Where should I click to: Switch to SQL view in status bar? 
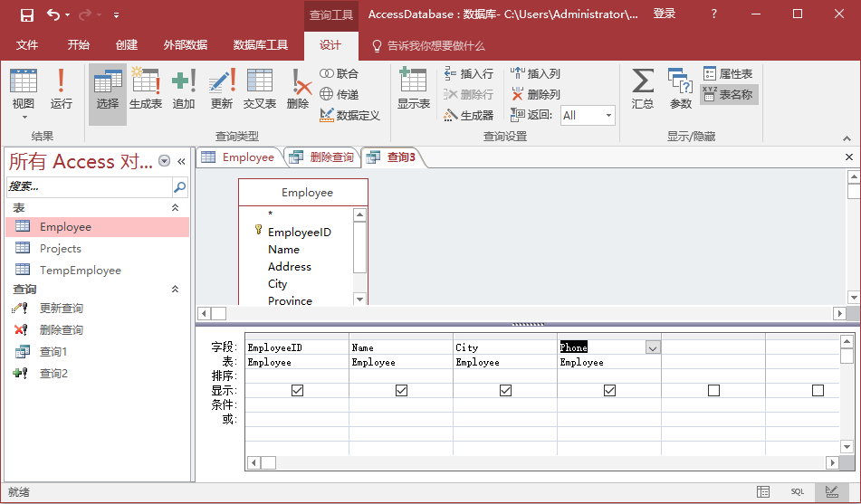coord(797,491)
